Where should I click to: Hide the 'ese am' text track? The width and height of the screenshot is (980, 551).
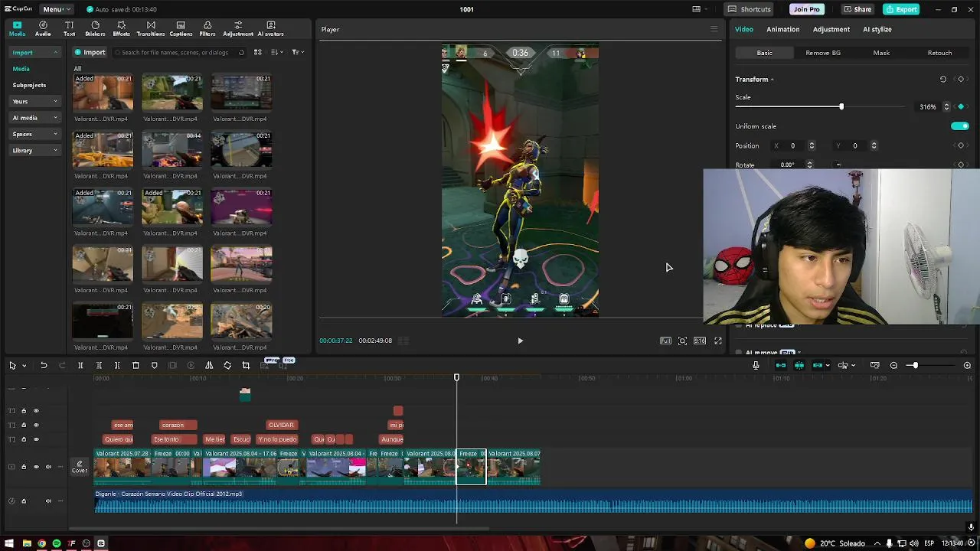[36, 425]
